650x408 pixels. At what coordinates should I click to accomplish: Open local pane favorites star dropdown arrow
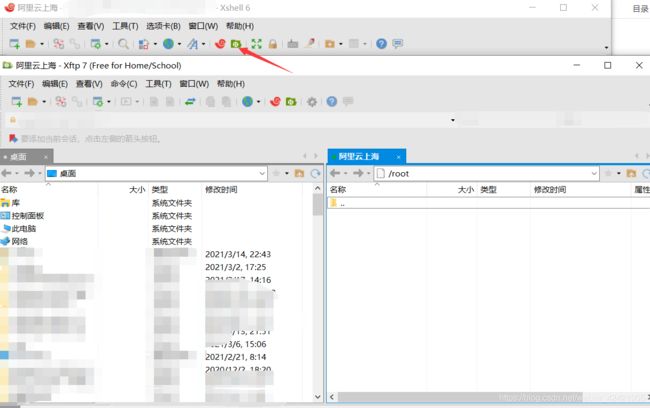287,173
